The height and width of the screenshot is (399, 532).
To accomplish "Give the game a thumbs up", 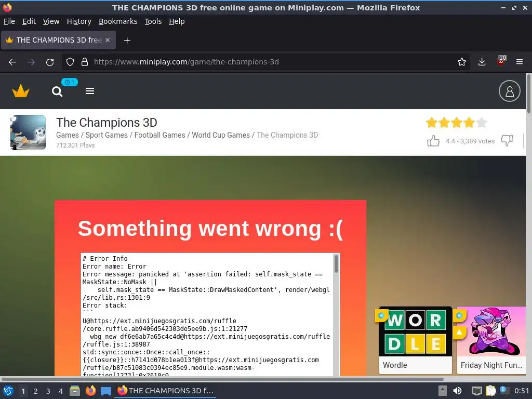I will coord(433,140).
